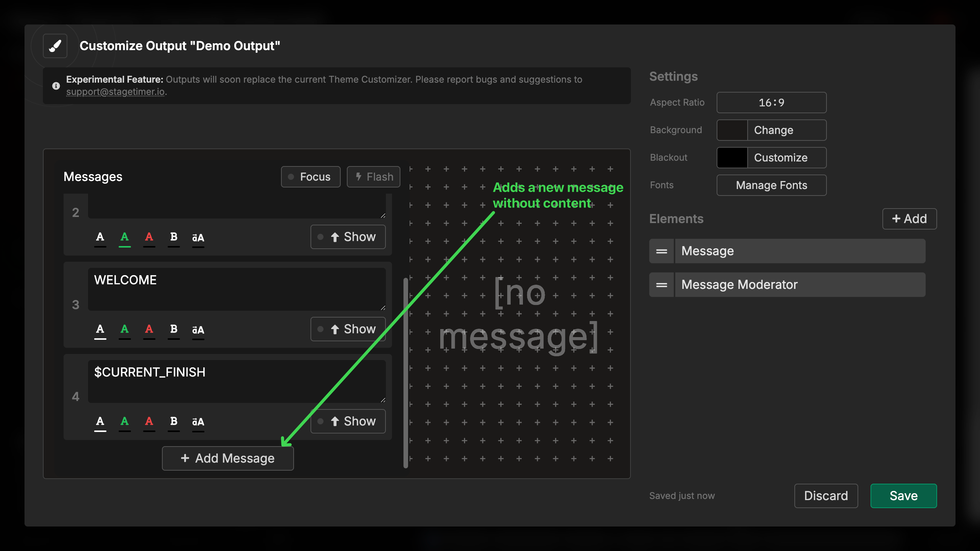This screenshot has height=551, width=980.
Task: Click Add Message below the message list
Action: tap(228, 458)
